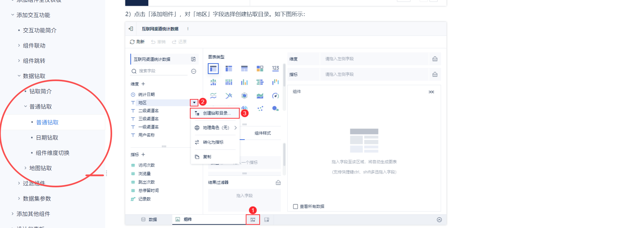Screen dimensions: 644x228
Task: Select the area map chart type
Action: (x=260, y=96)
